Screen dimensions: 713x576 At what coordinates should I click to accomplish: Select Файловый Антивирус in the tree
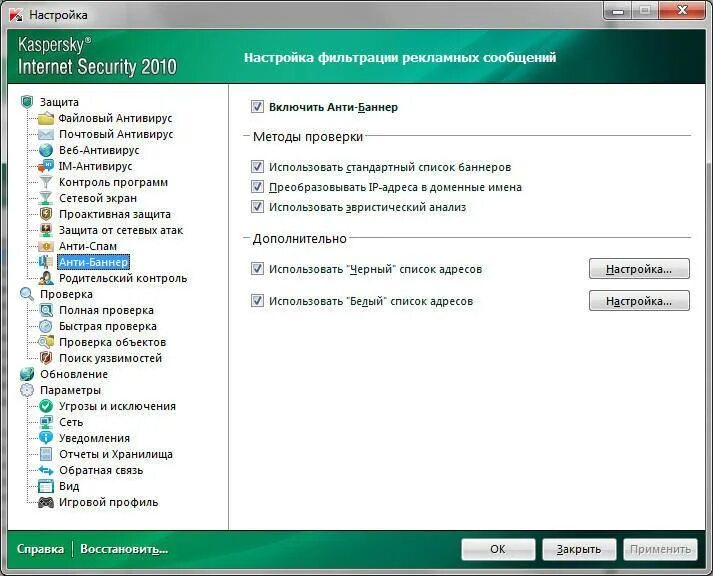[x=115, y=118]
